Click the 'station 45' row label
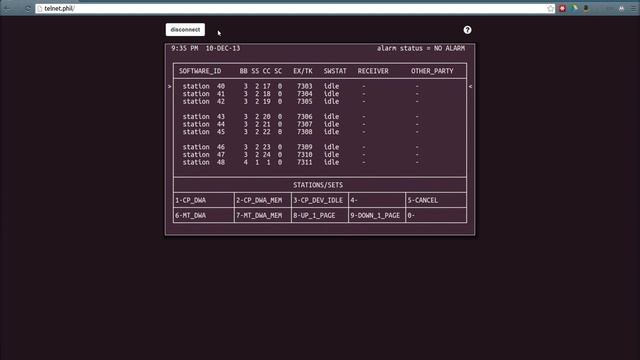 [x=204, y=132]
